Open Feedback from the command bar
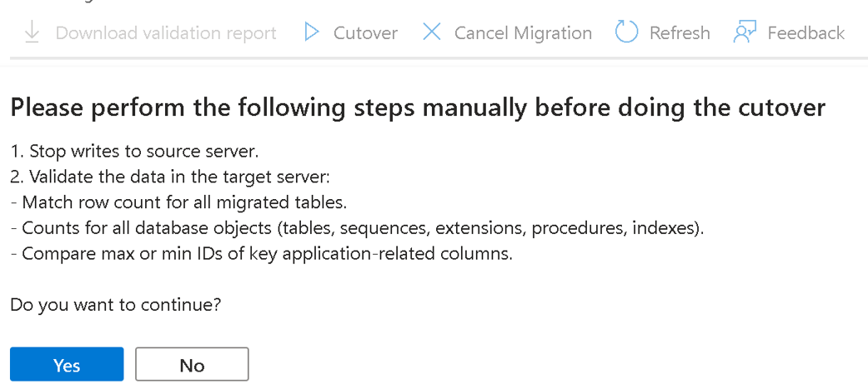The image size is (868, 384). pos(806,33)
